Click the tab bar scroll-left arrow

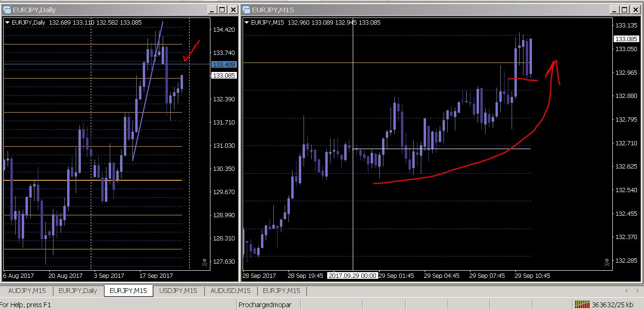click(627, 291)
